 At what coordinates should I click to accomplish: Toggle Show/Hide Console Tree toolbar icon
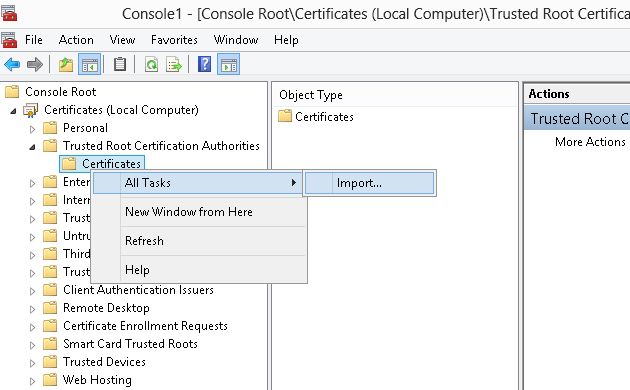click(x=89, y=64)
